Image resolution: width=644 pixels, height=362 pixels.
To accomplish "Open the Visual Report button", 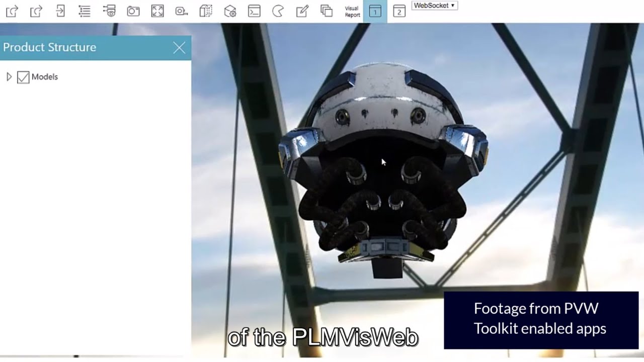I will tap(352, 12).
